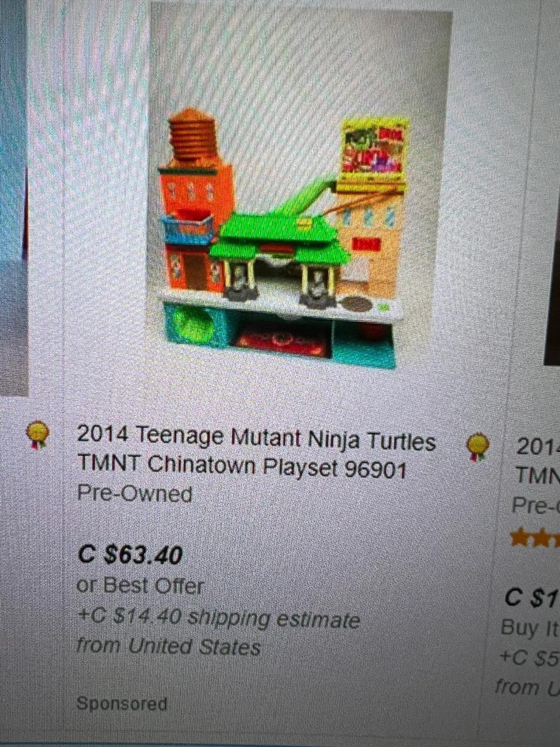Click the '+C $14.40 shipping estimate' line
Screen dimensions: 560x747
[x=218, y=618]
